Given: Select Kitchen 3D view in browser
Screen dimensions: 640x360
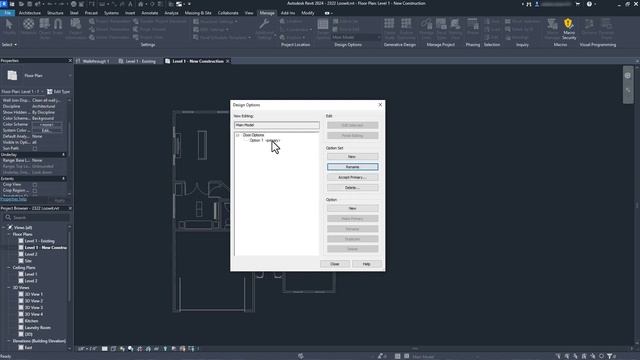Looking at the screenshot, I should coord(31,321).
